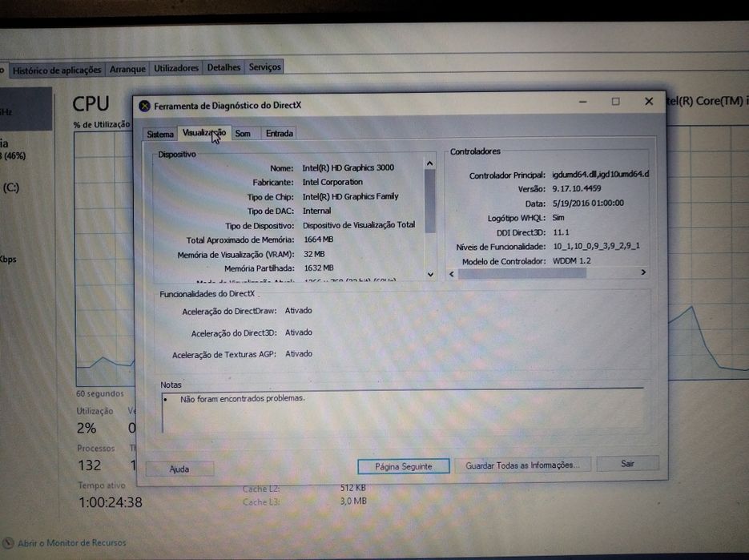Click the DirectX dialog title bar icon

tap(144, 106)
